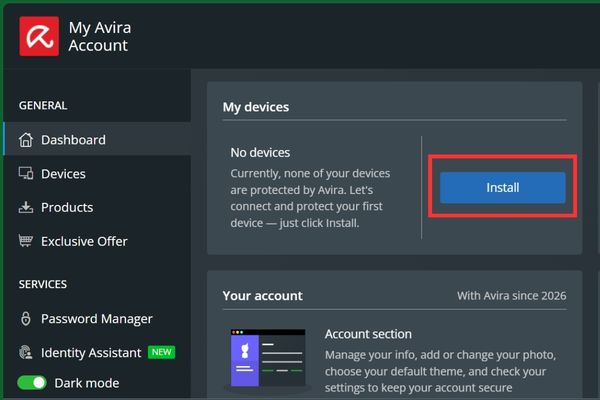Viewport: 600px width, 400px height.
Task: Open Password Manager service
Action: (97, 318)
